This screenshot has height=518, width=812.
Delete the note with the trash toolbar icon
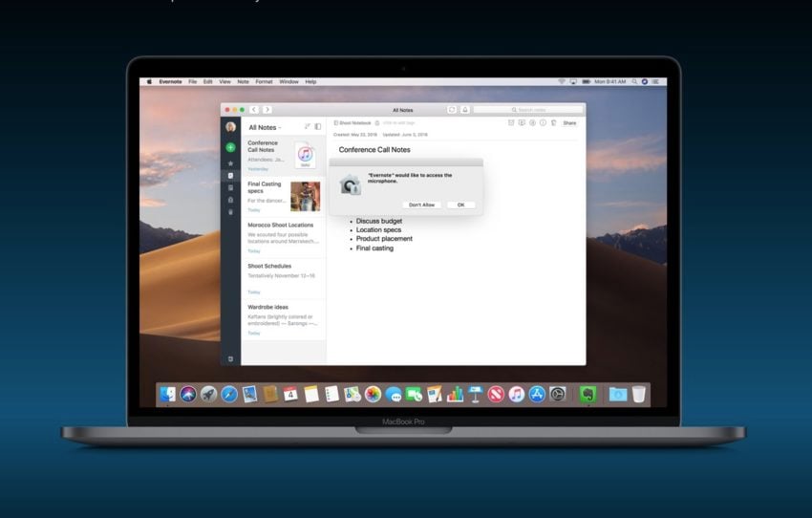(x=553, y=122)
